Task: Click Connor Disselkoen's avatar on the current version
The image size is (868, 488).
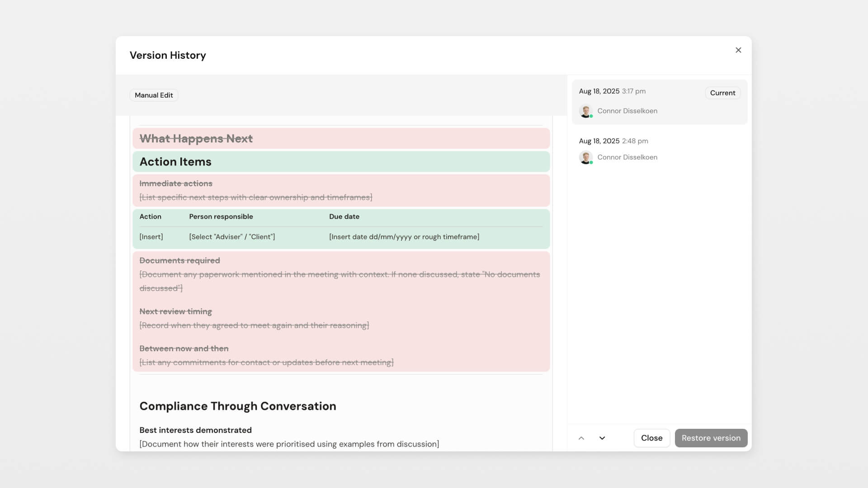Action: tap(586, 111)
